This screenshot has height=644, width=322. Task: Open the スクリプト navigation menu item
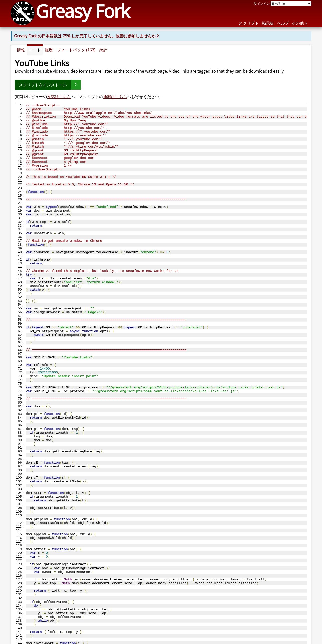pos(249,23)
